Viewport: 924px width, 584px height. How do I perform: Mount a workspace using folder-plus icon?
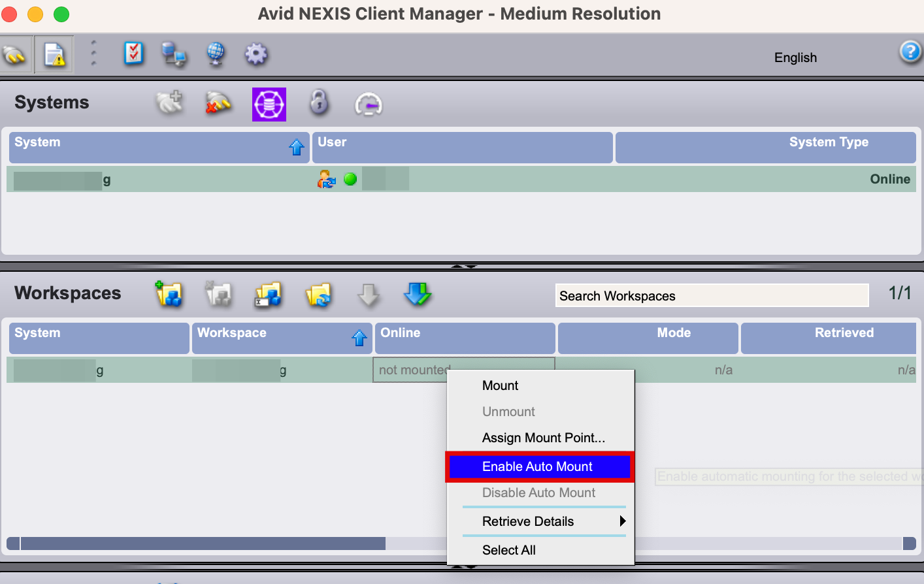point(169,295)
